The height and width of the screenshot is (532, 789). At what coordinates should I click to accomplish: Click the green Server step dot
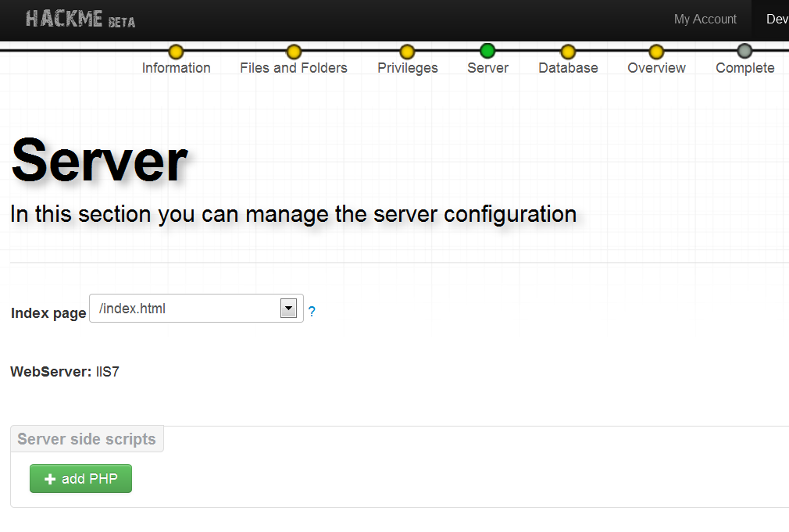(x=487, y=51)
